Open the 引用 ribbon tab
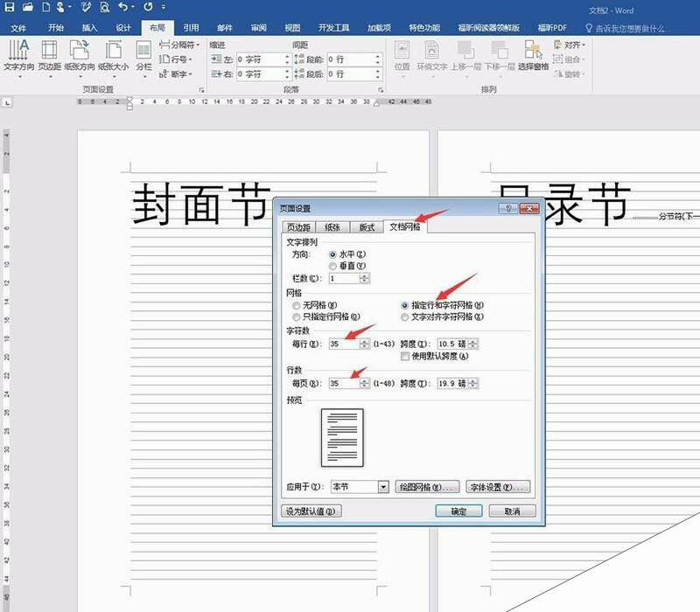 tap(191, 28)
